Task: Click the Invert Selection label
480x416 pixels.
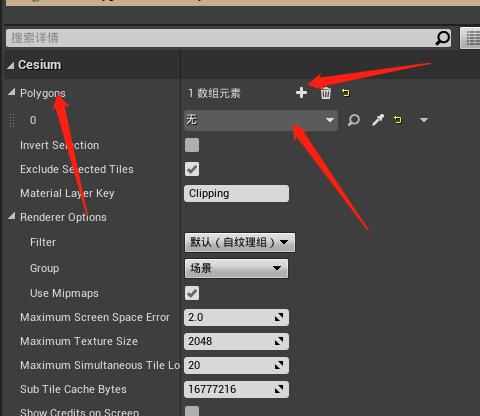Action: [60, 145]
